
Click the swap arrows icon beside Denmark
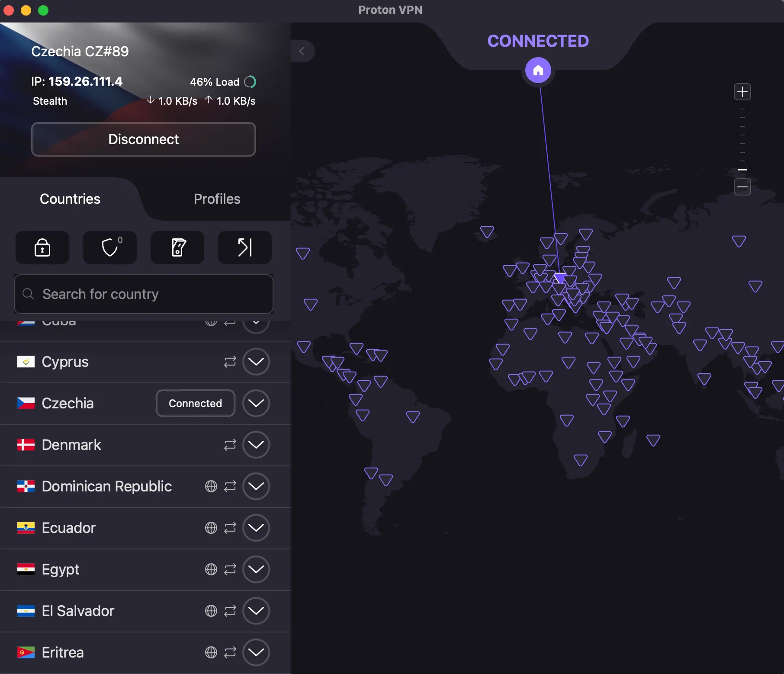pos(230,445)
